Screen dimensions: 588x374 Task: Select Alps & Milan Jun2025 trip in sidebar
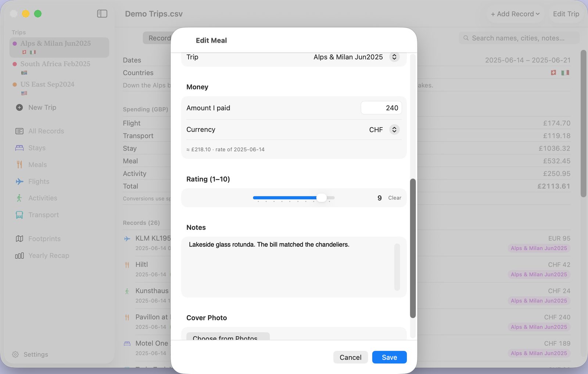[59, 47]
